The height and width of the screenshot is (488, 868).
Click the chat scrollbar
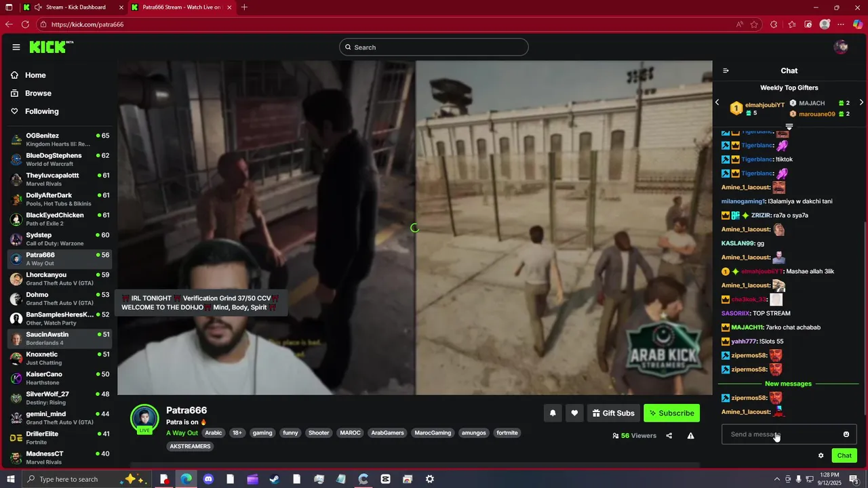pos(865,319)
